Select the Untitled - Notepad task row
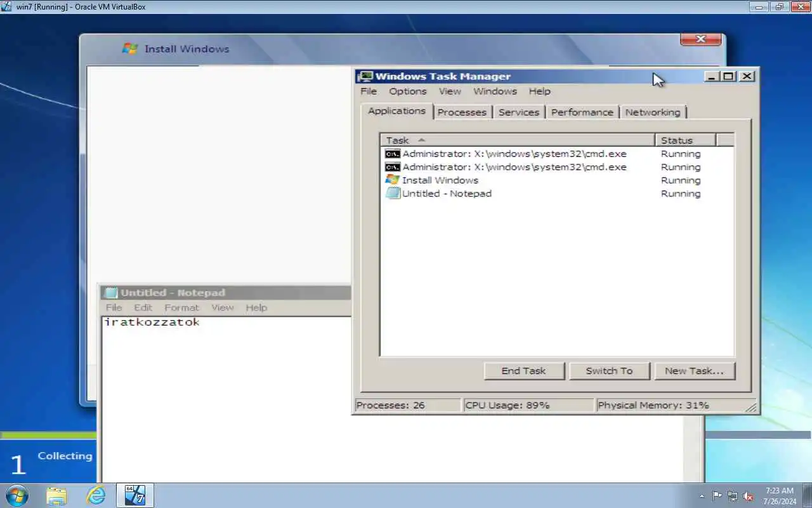Screen dimensions: 812x508 point(557,194)
